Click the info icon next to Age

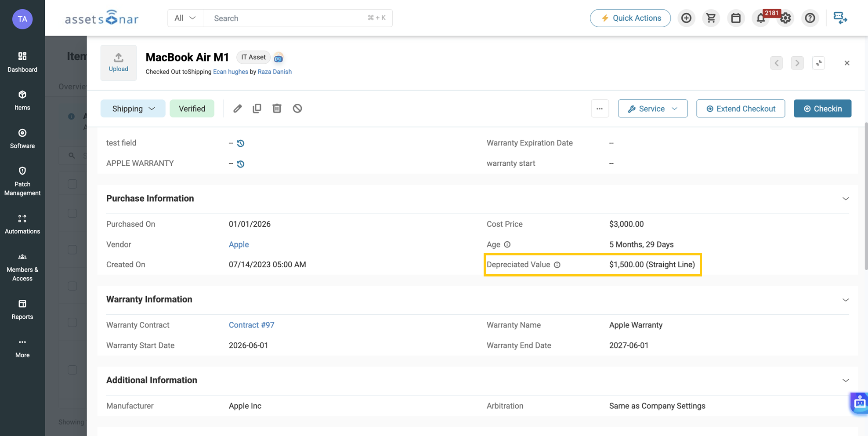[507, 244]
